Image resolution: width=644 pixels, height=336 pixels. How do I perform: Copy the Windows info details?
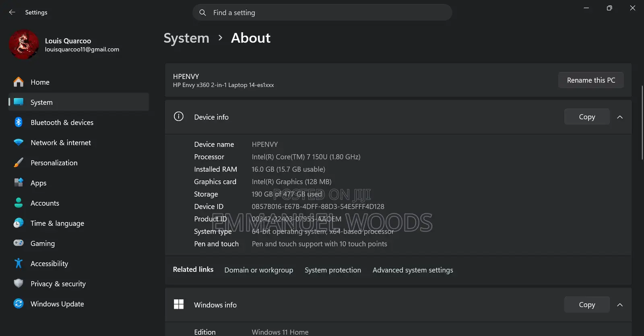pyautogui.click(x=587, y=305)
